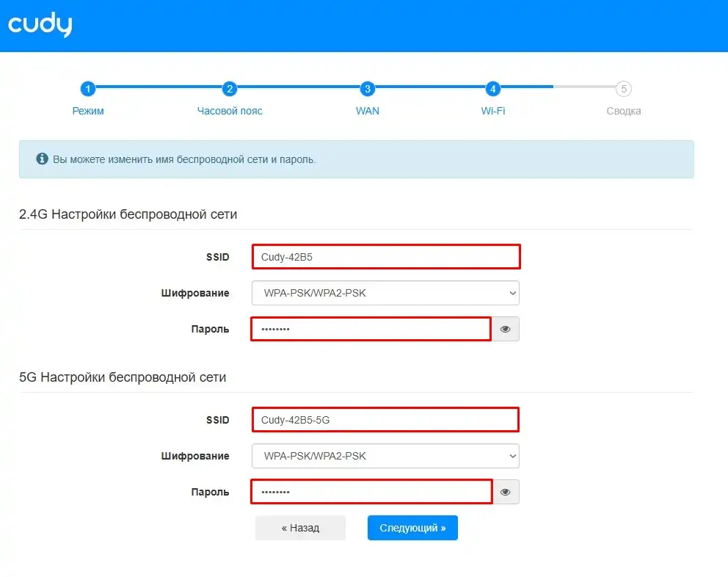
Task: Click the Следующий » button
Action: coord(412,528)
